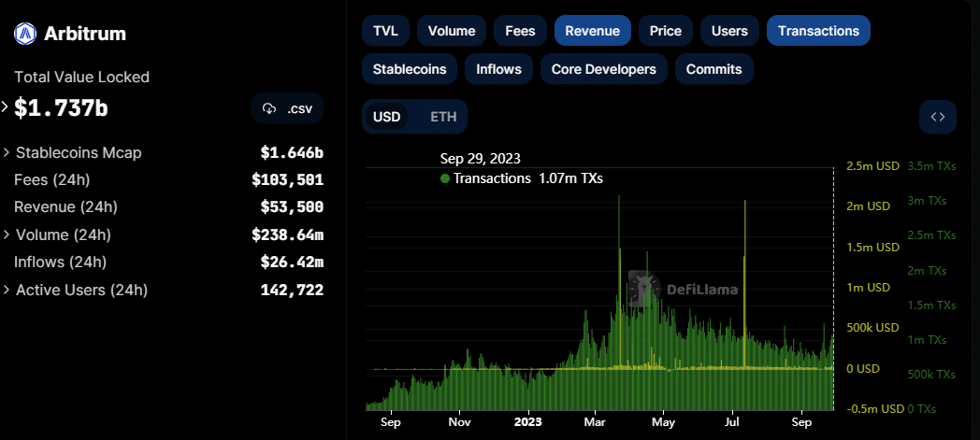Open the embed chart code icon

[x=937, y=117]
